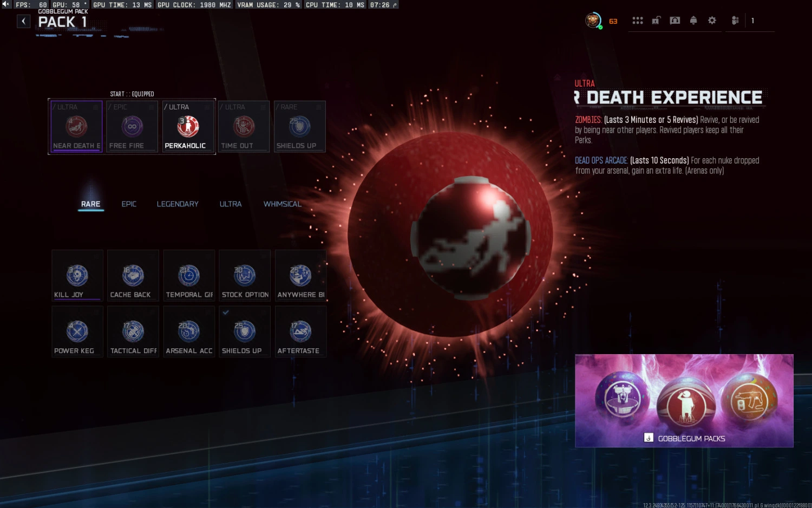Select the equipped Free Fire slot

(132, 127)
